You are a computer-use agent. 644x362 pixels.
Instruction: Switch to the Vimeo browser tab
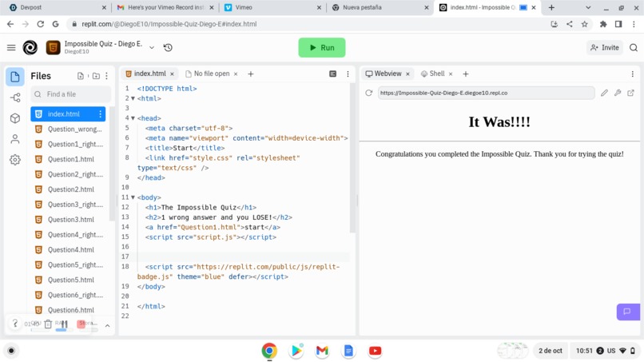(272, 7)
